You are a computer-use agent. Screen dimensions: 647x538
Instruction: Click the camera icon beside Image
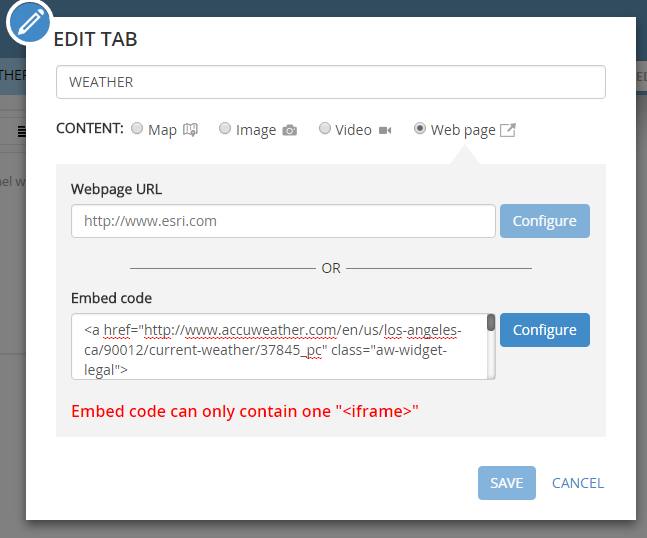(x=290, y=130)
